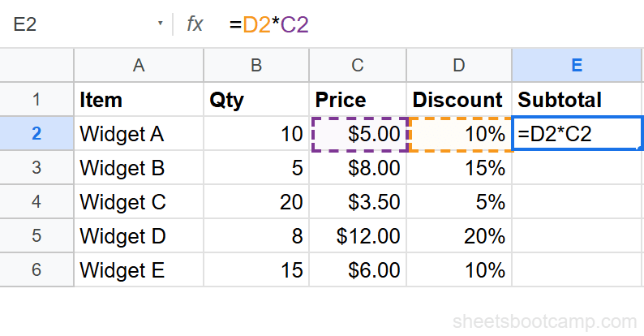Click the quantity 20 cell for Widget C
Image resolution: width=644 pixels, height=336 pixels.
pos(256,202)
